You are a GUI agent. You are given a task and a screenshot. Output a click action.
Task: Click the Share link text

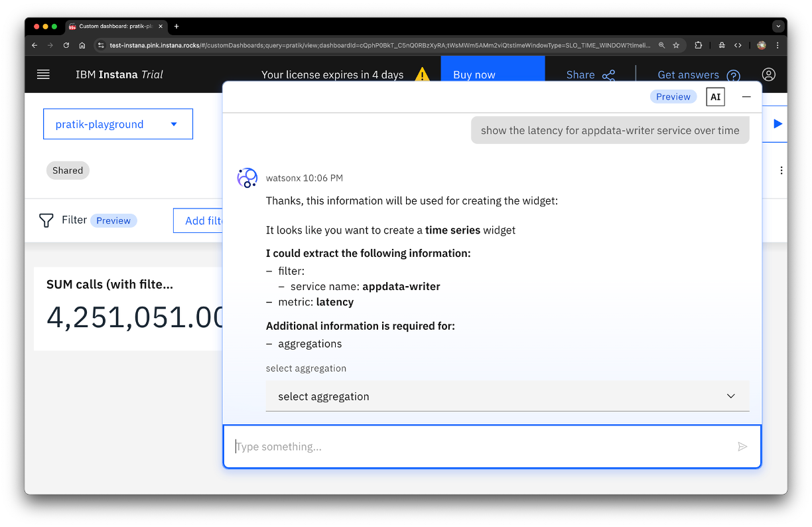tap(580, 75)
